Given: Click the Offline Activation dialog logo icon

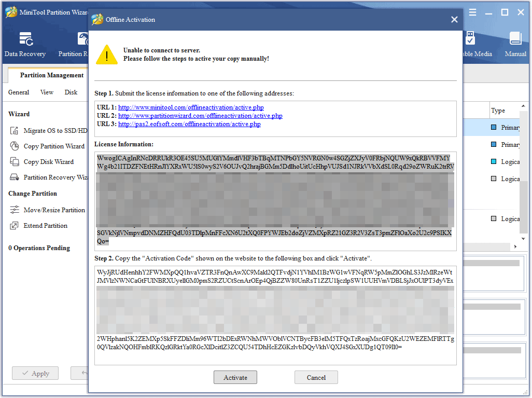Looking at the screenshot, I should point(97,19).
